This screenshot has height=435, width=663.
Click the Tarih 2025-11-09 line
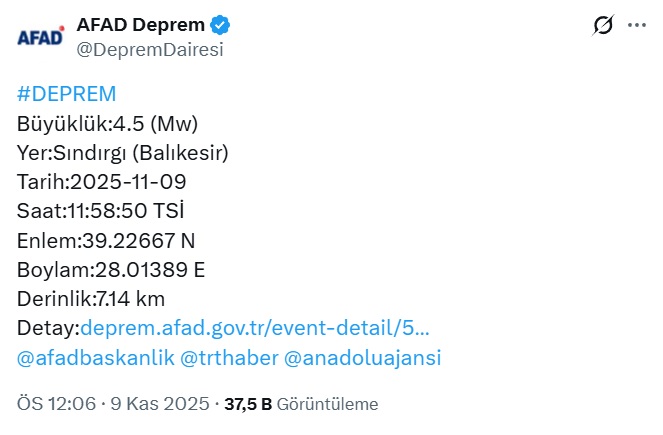(102, 182)
